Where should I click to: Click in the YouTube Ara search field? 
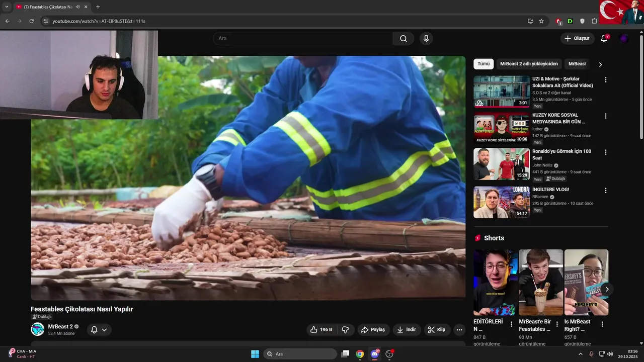[x=303, y=39]
